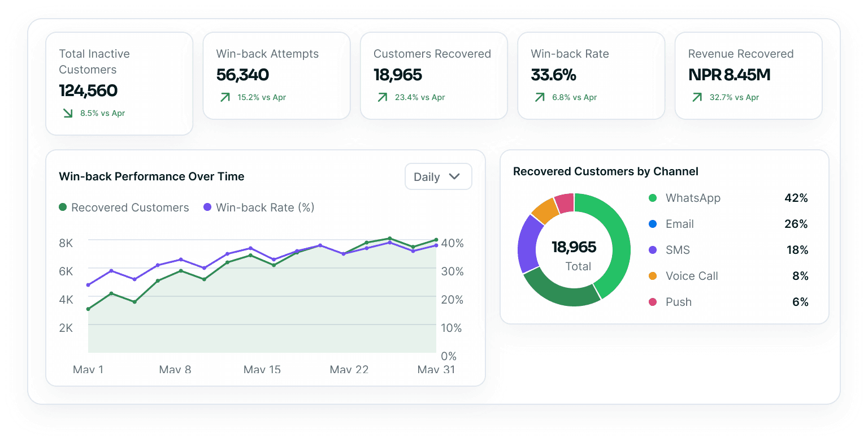Click the 23.4% vs Apr change text

click(420, 97)
